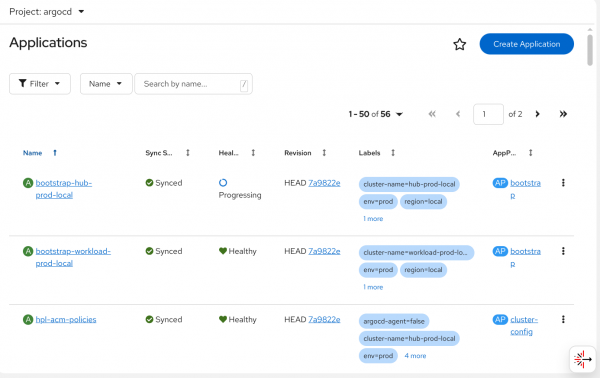Click revision 7a9822e for bootstrap-workload-prod-local

tap(324, 251)
